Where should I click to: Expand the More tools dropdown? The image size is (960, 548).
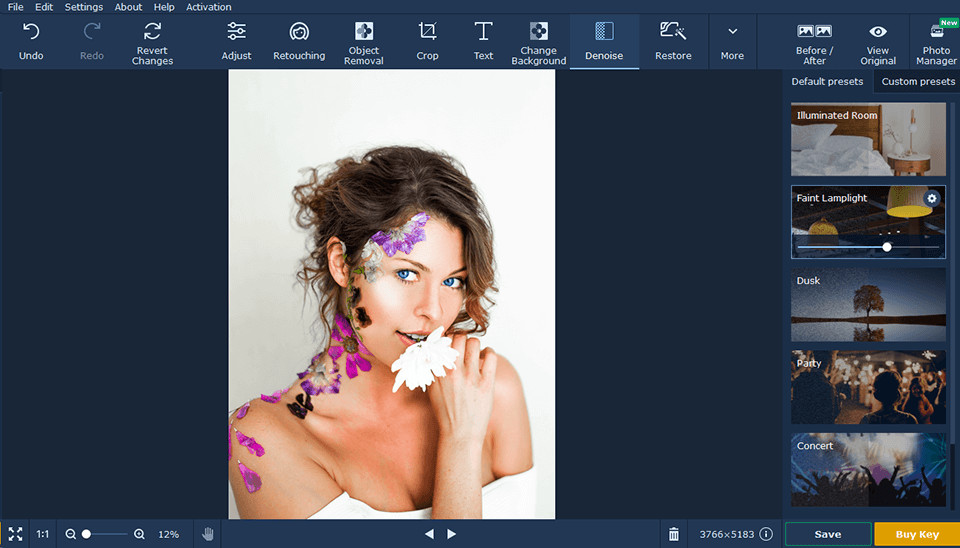point(732,42)
